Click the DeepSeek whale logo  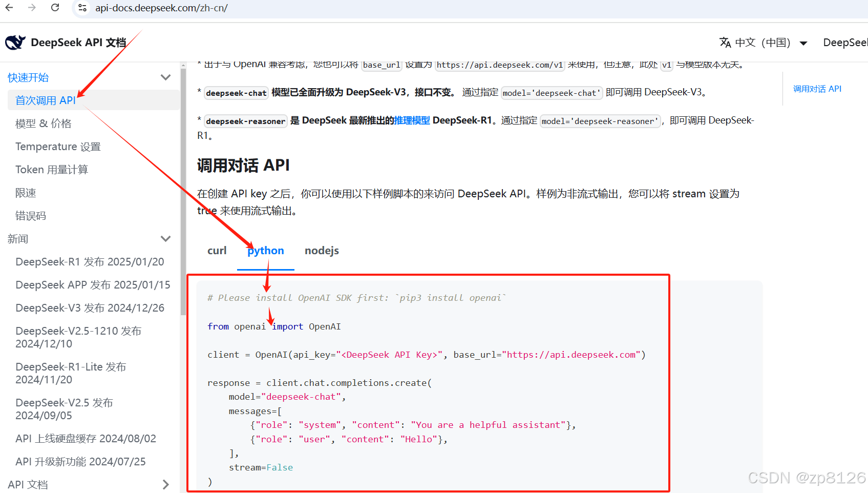pyautogui.click(x=15, y=43)
